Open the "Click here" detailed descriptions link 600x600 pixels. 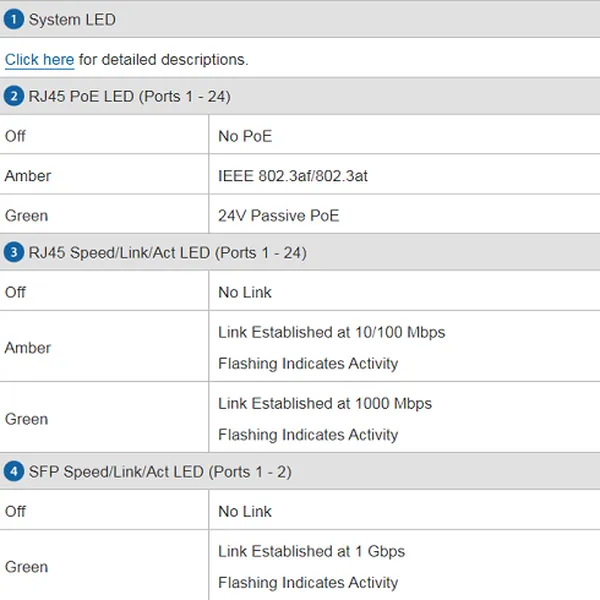(39, 60)
